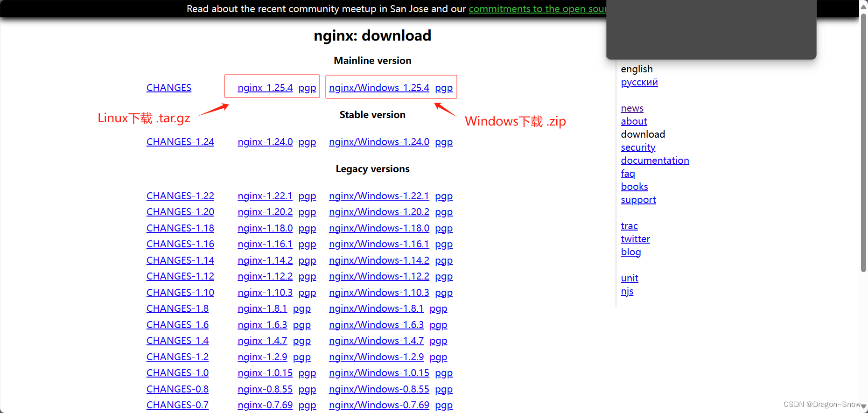This screenshot has height=413, width=868.
Task: Download nginx-1.10.3 source
Action: [265, 293]
